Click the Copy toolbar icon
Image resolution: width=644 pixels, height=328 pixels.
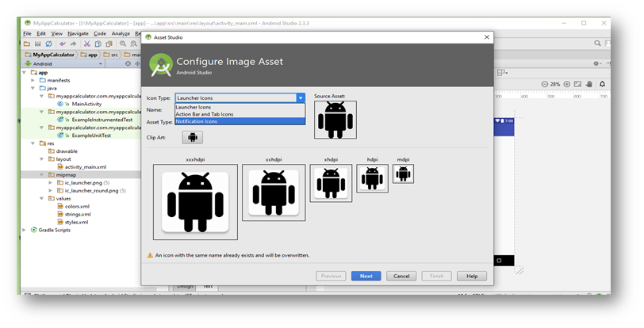coord(98,44)
